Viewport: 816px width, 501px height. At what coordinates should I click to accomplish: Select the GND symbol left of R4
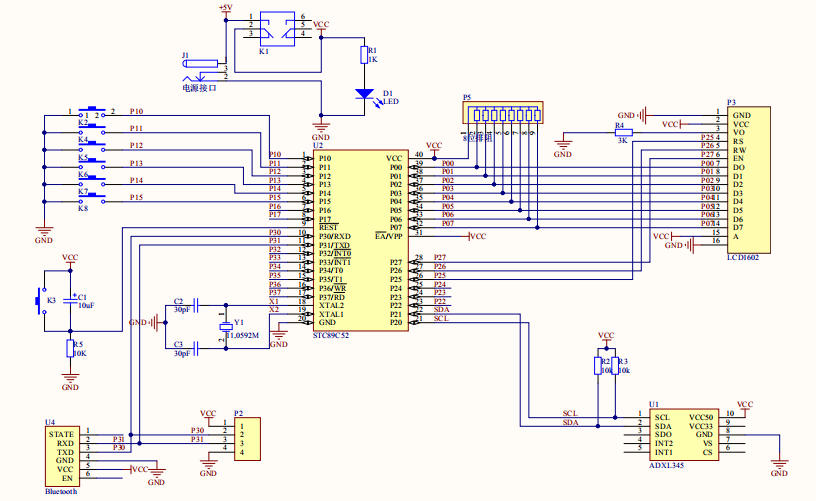click(x=563, y=148)
